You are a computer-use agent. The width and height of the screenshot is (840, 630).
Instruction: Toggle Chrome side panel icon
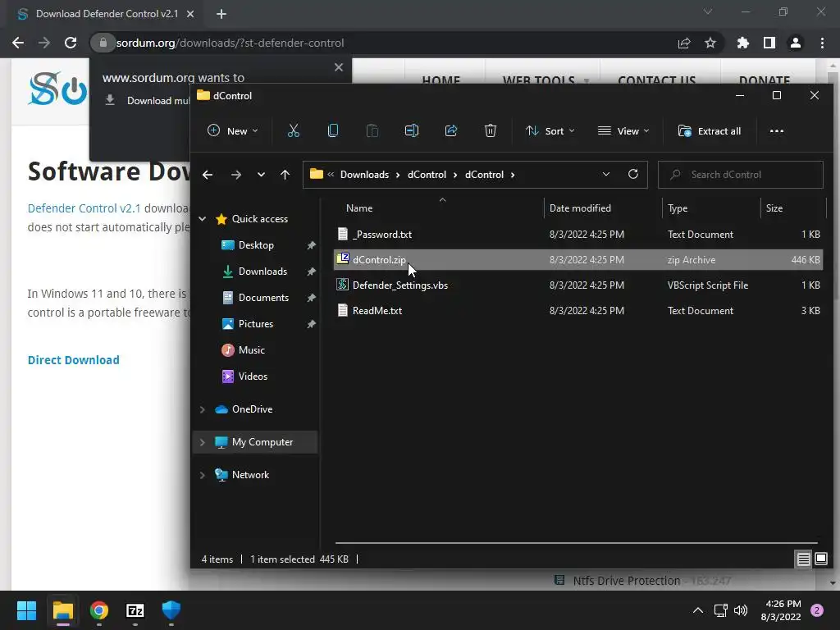(x=769, y=43)
